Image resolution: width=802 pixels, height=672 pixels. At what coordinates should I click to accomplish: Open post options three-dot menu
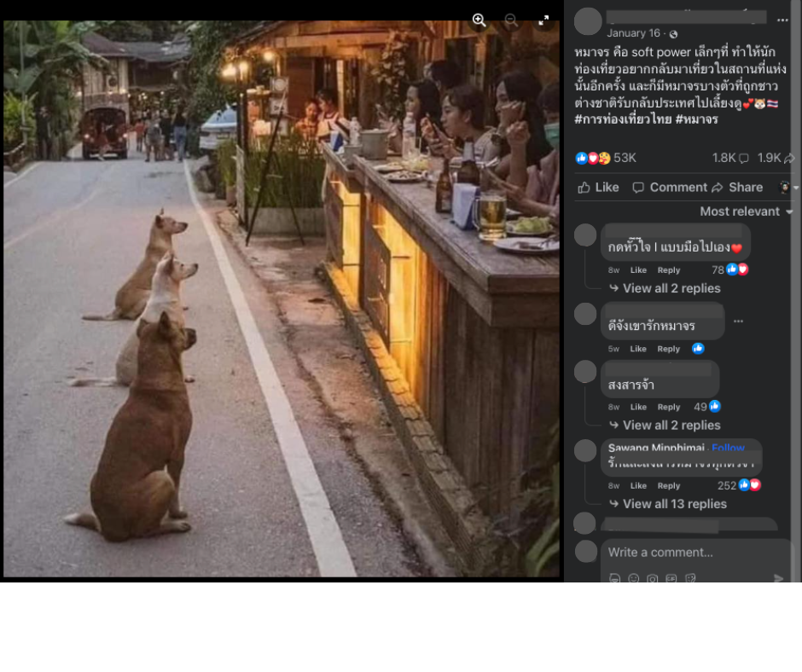[782, 20]
